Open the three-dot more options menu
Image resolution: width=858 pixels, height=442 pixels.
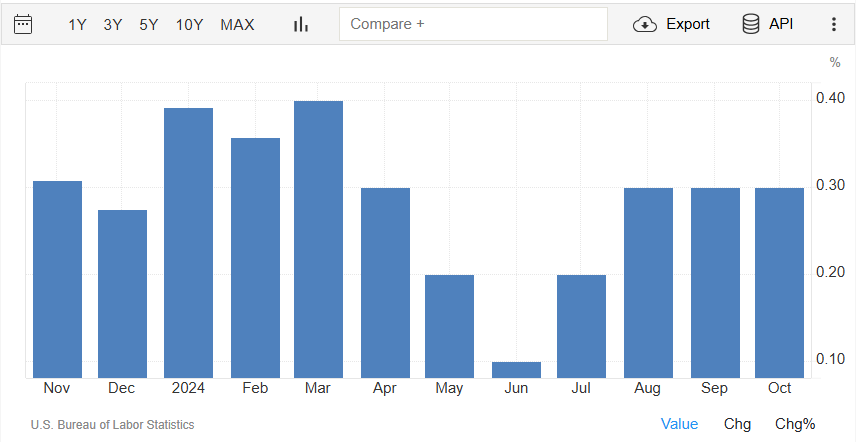(x=834, y=24)
